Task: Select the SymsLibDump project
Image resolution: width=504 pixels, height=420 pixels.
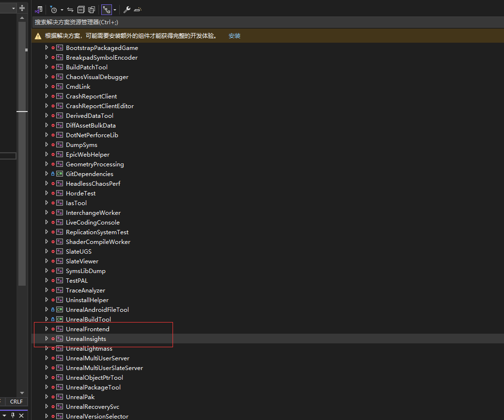Action: point(85,271)
